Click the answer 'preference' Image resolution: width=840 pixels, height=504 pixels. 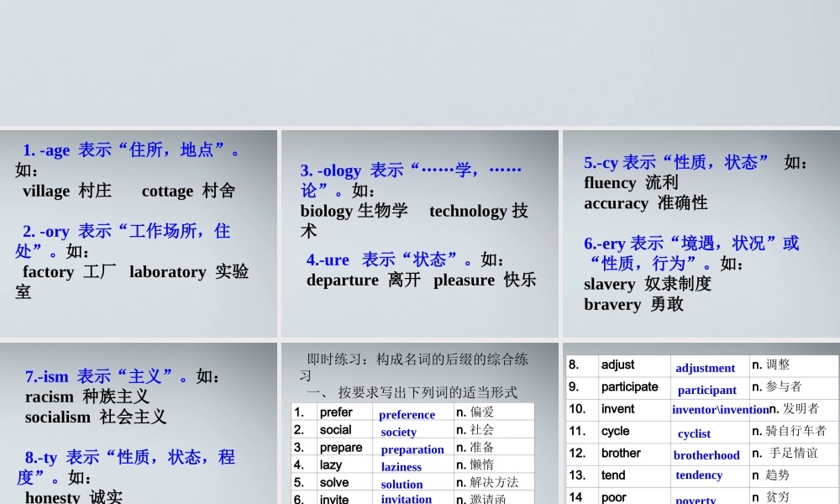click(407, 415)
